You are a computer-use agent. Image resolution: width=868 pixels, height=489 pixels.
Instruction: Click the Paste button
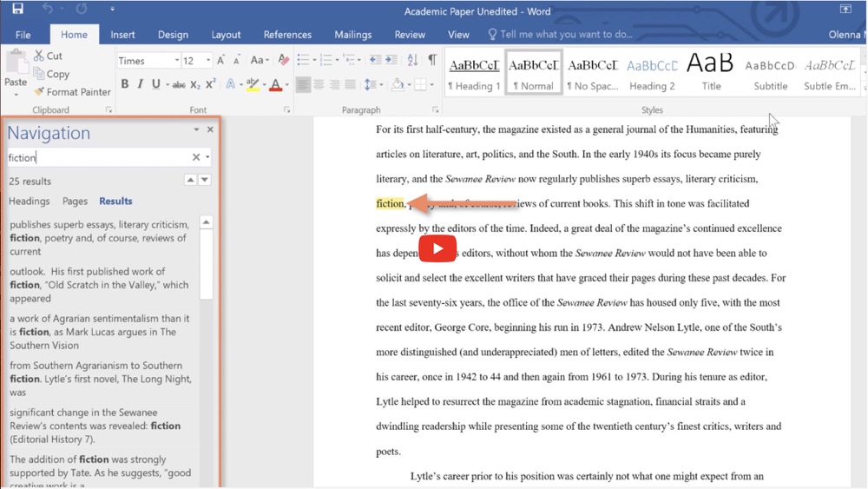[16, 73]
